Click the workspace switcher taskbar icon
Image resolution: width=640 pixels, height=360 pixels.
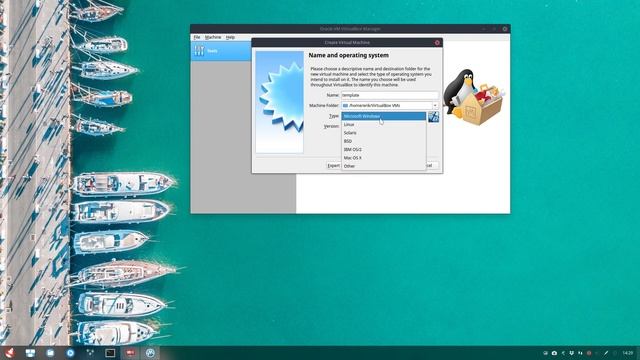30,353
